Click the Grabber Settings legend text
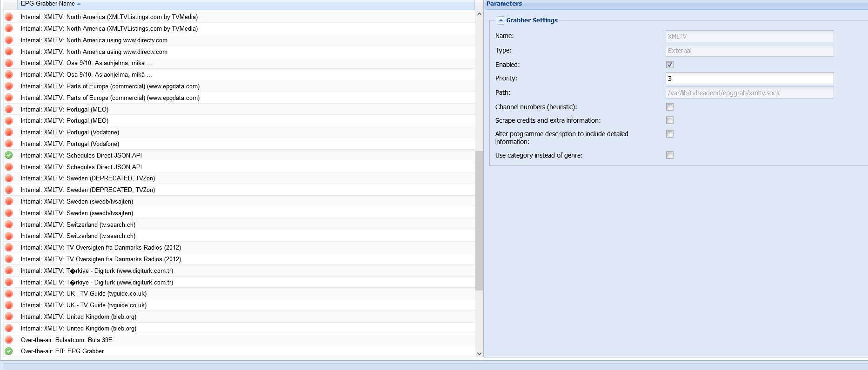Screen dimensions: 868x370 (532, 20)
